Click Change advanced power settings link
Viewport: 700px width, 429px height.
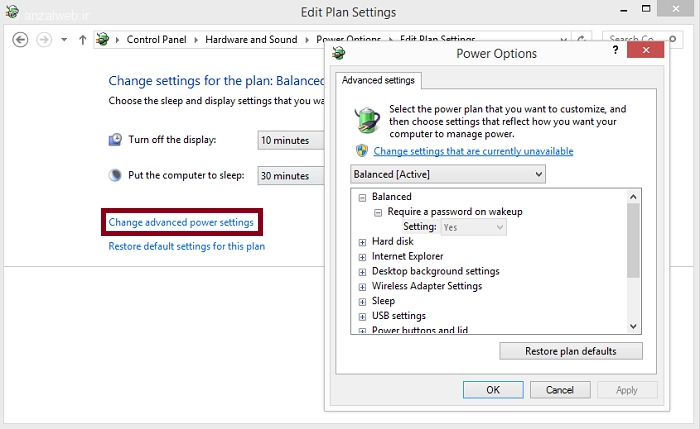181,222
